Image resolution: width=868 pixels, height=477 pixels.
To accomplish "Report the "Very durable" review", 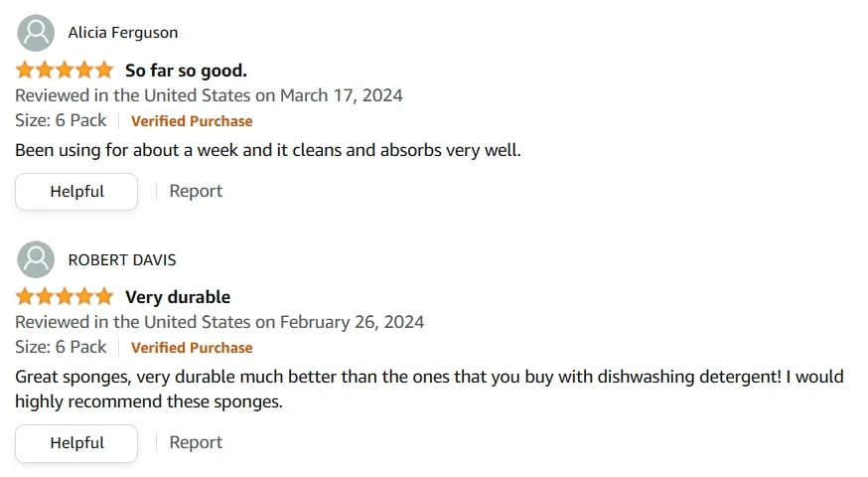I will tap(196, 442).
